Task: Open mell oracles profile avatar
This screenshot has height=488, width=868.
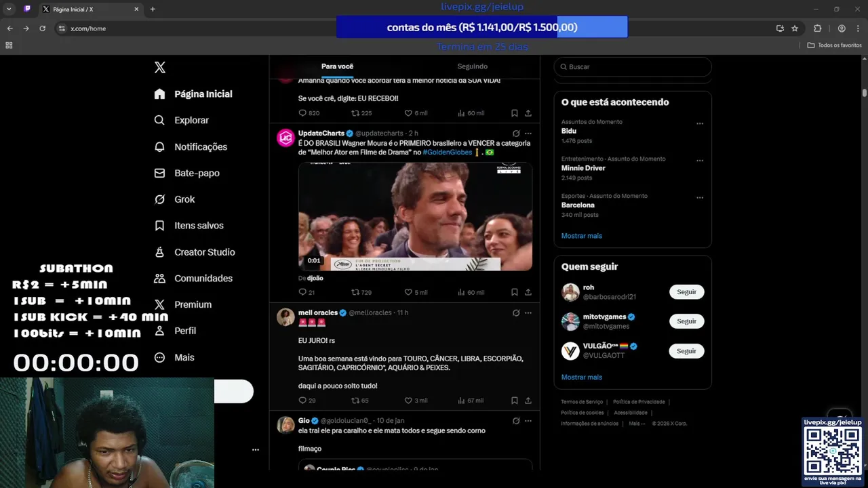Action: (x=285, y=317)
